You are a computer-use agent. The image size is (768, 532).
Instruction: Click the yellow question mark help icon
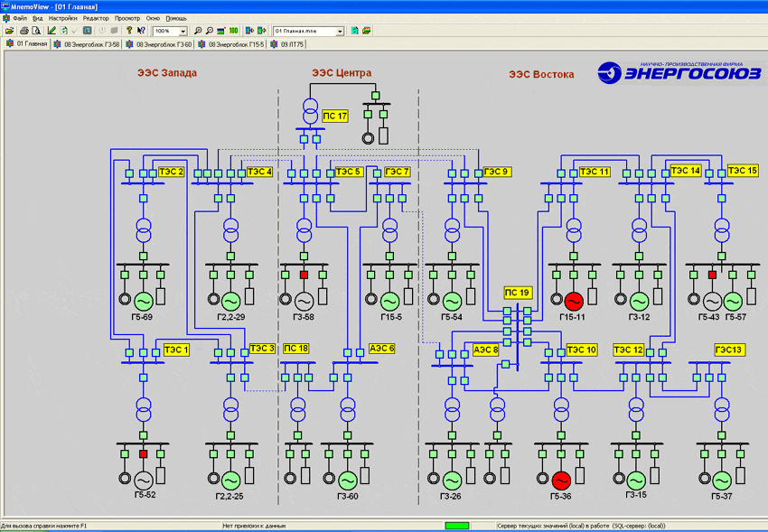(x=129, y=31)
